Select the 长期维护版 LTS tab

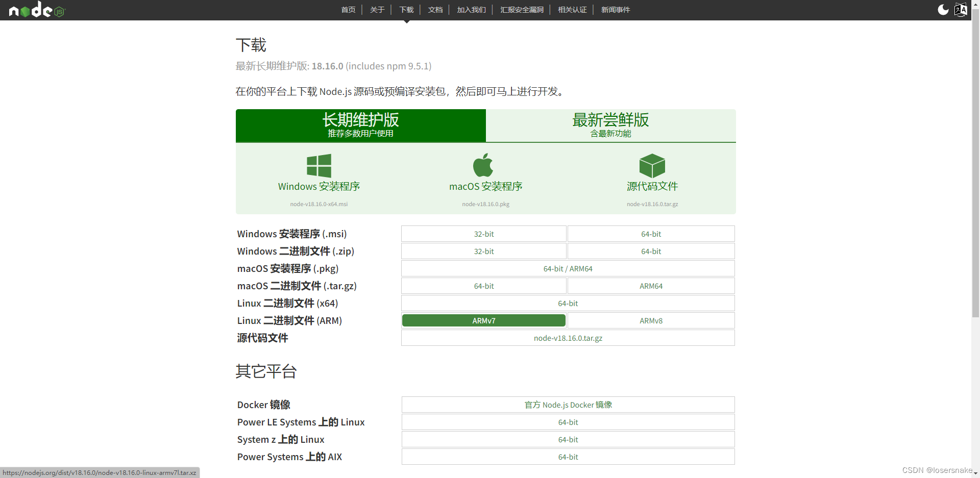(361, 125)
